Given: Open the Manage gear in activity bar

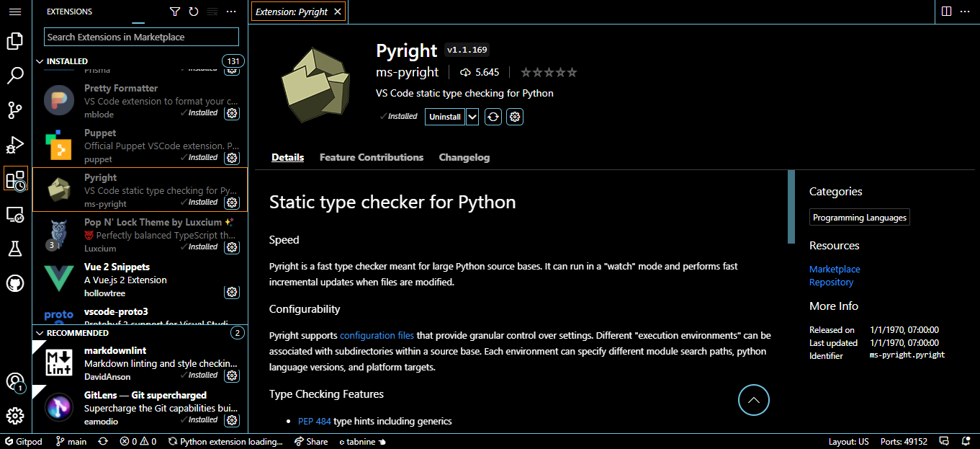Looking at the screenshot, I should [x=15, y=416].
